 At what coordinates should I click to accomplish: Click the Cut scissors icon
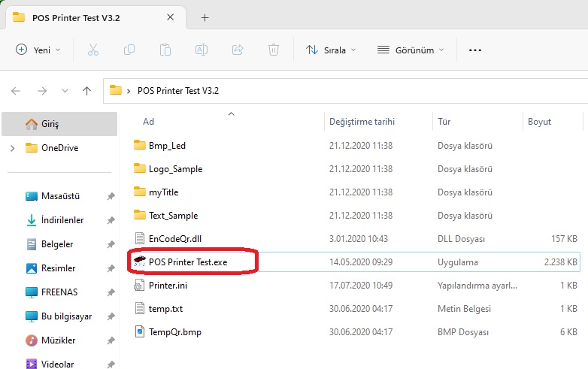(93, 50)
